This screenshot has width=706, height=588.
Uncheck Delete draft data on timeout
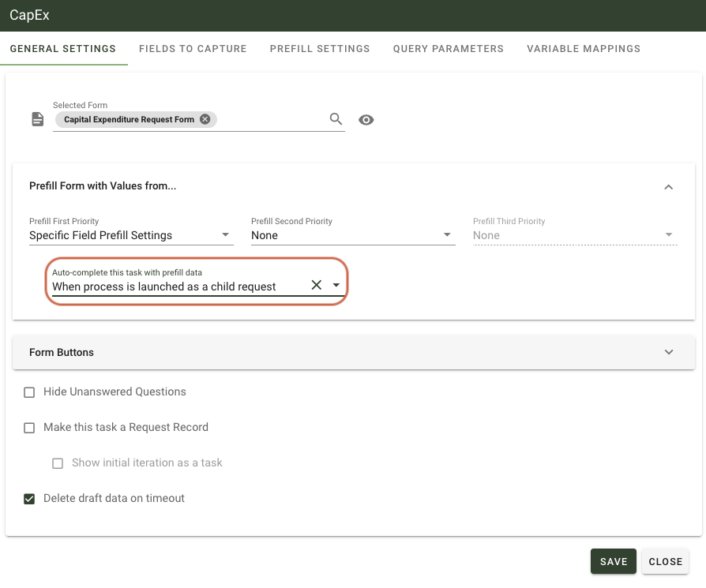(x=29, y=498)
